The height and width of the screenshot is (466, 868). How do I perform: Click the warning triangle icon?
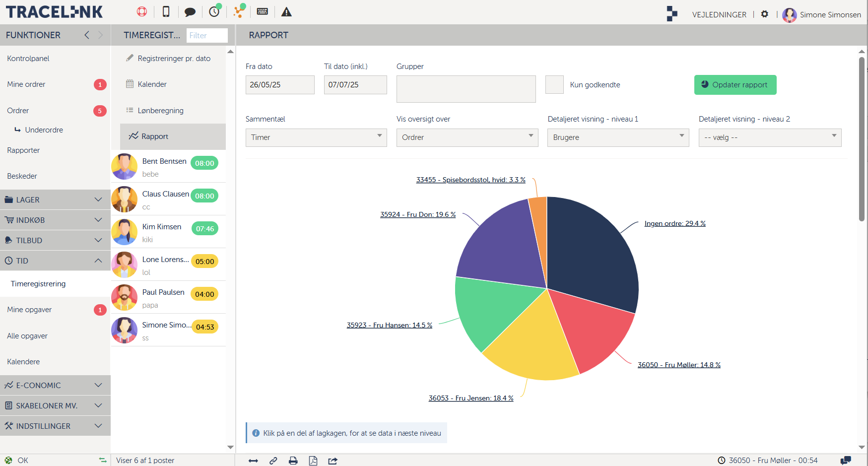(286, 12)
